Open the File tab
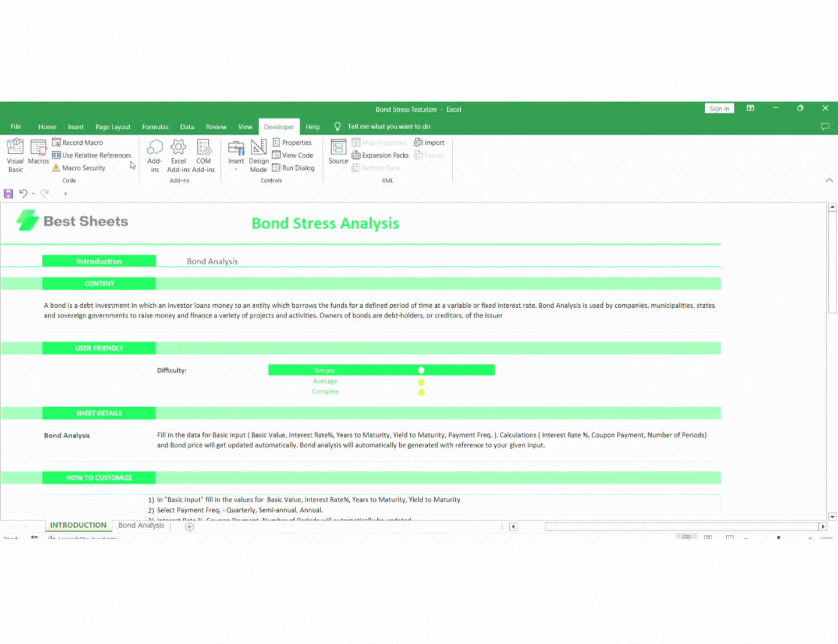Image resolution: width=838 pixels, height=644 pixels. pos(16,127)
